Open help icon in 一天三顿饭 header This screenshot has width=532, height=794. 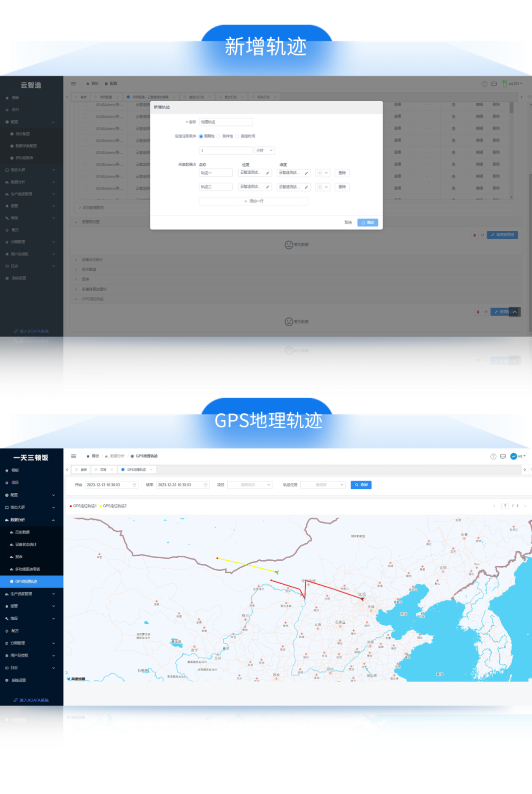click(x=493, y=456)
